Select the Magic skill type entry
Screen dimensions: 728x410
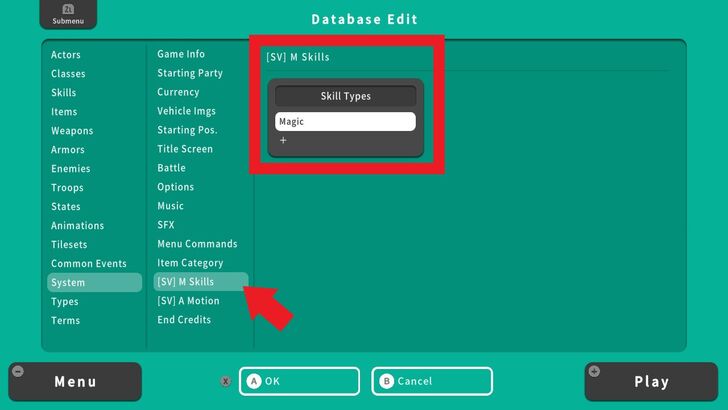[x=345, y=122]
